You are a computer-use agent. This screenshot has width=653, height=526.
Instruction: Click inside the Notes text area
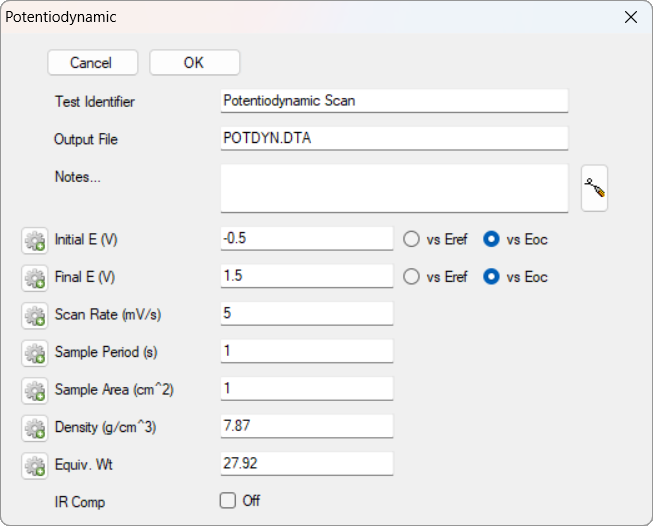click(x=394, y=188)
